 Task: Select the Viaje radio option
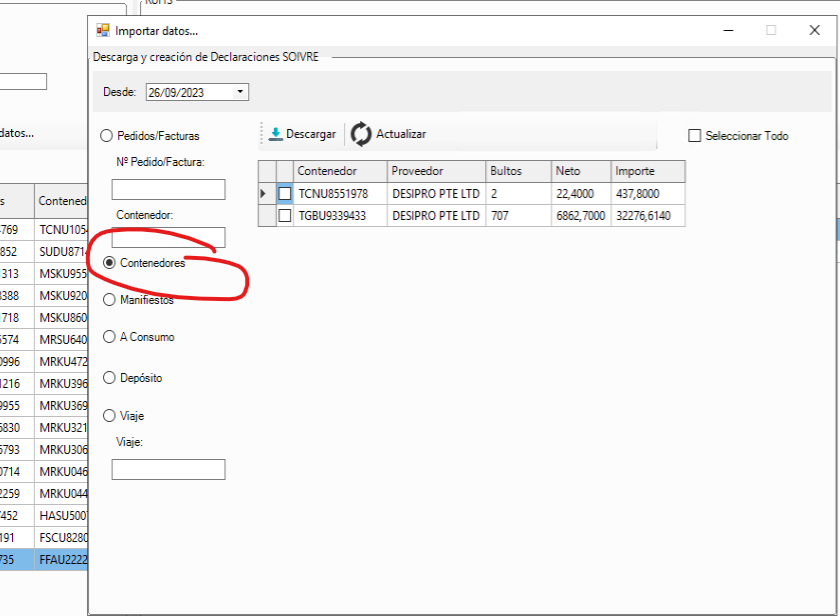coord(109,415)
